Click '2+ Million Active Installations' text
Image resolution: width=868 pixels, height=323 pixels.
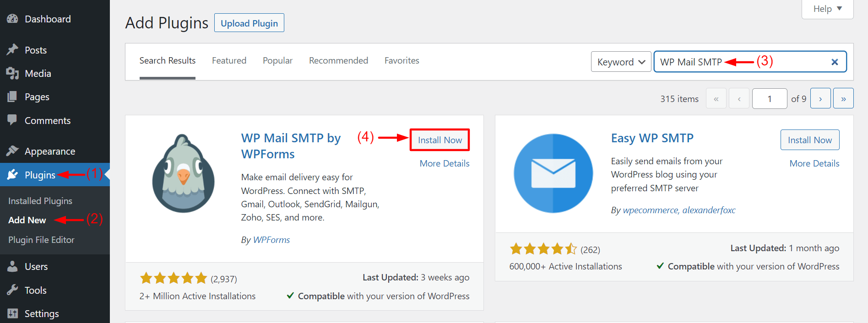(x=197, y=296)
